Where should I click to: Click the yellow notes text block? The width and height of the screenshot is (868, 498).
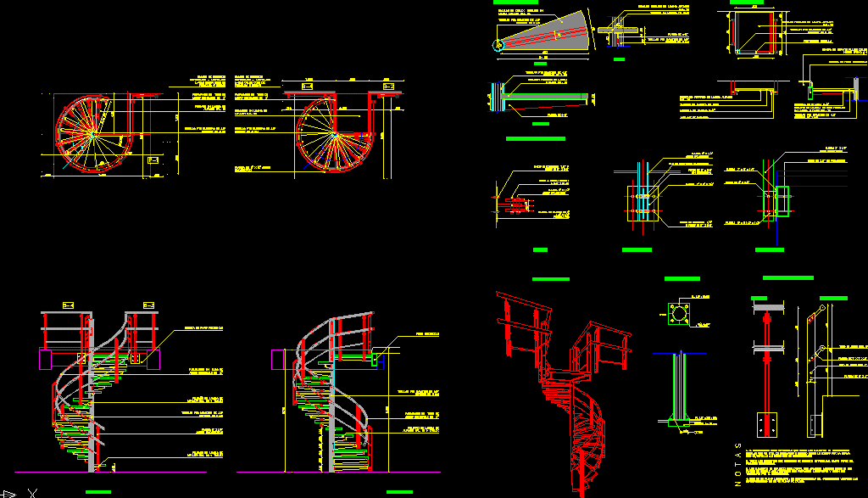click(802, 465)
